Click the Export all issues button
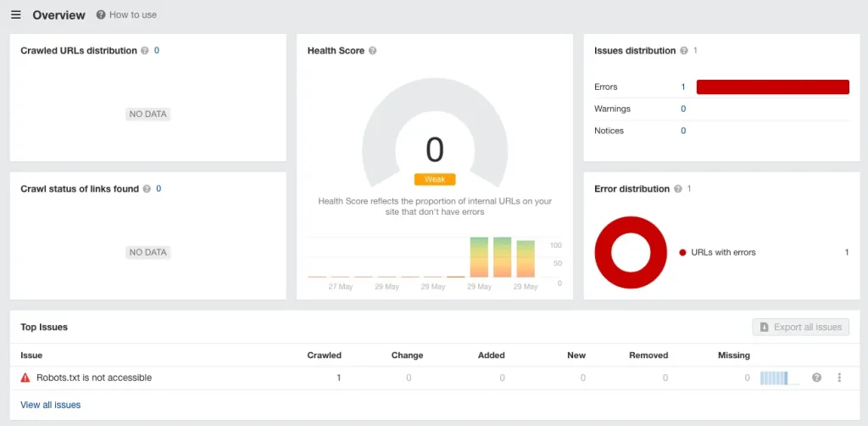The image size is (868, 426). (800, 328)
